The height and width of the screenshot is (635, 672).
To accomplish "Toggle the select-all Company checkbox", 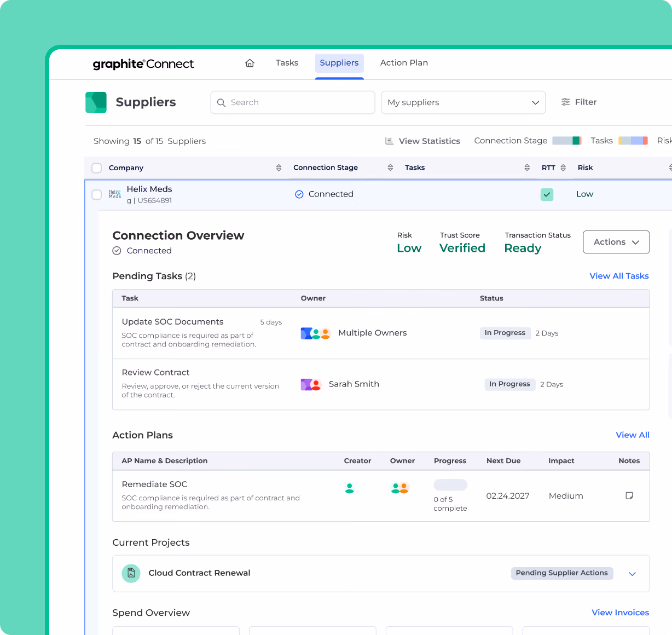I will (97, 168).
